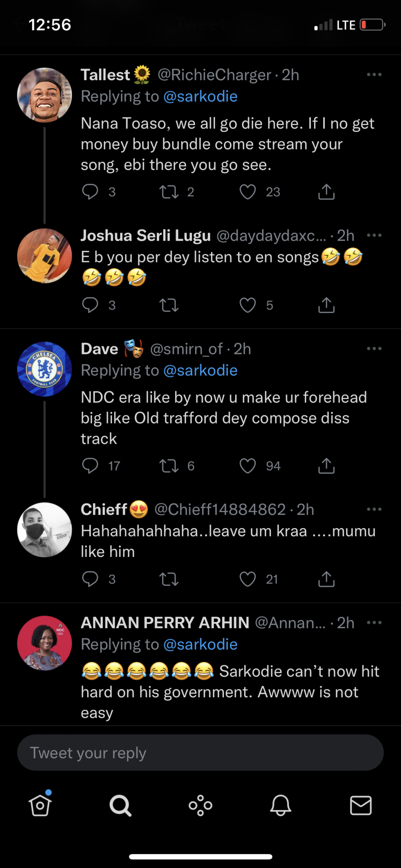
Task: Open the three-dot menu on Dave's tweet
Action: coord(374,348)
